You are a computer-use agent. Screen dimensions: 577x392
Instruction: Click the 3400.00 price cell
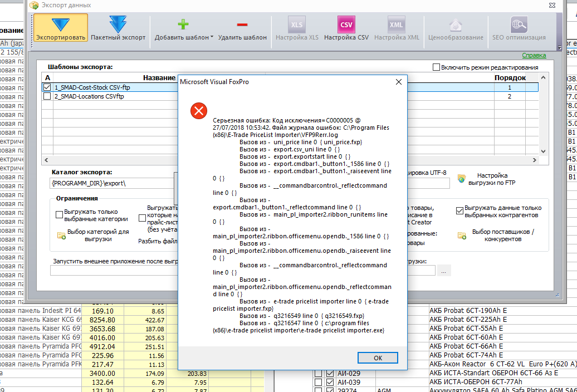pyautogui.click(x=102, y=373)
